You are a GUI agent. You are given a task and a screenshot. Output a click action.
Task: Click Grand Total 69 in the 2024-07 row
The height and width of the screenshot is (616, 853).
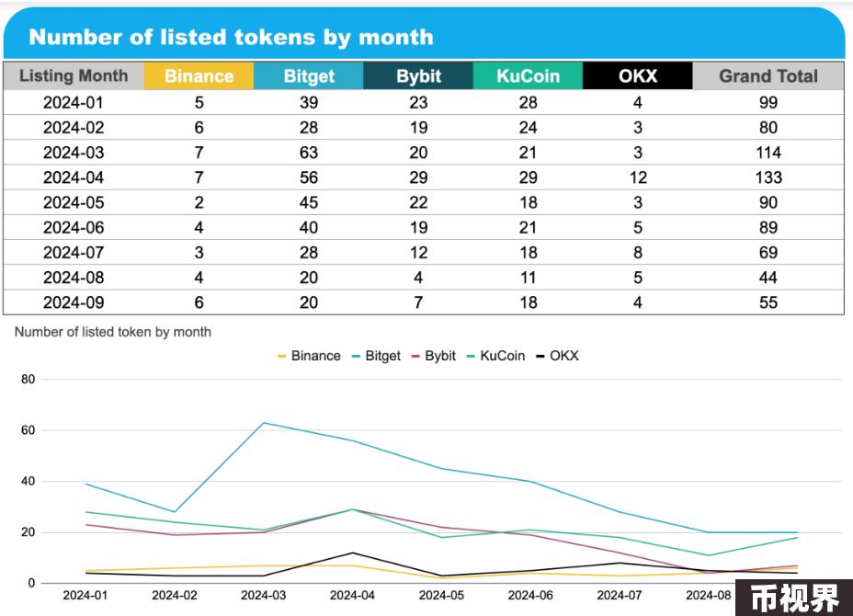pyautogui.click(x=768, y=253)
